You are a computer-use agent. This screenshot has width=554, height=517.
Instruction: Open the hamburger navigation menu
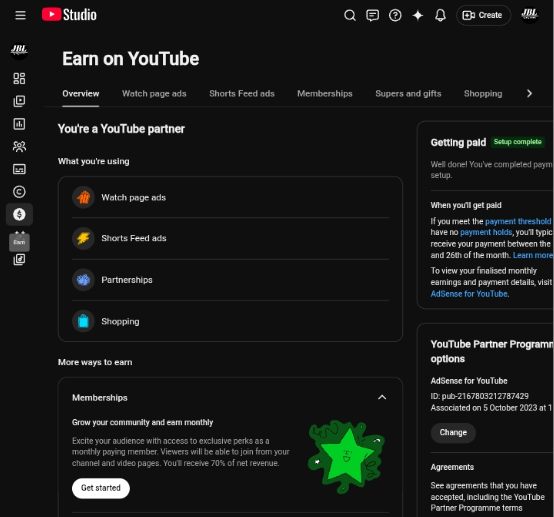(x=20, y=15)
